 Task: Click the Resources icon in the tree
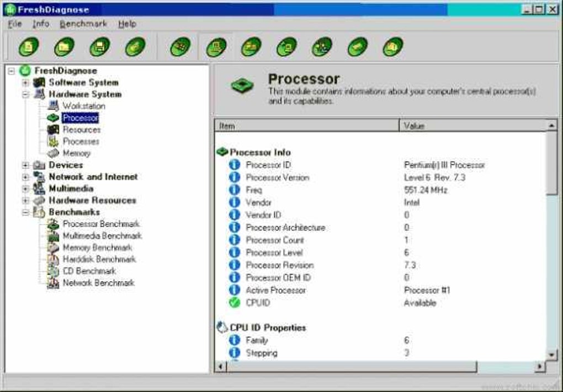click(53, 130)
